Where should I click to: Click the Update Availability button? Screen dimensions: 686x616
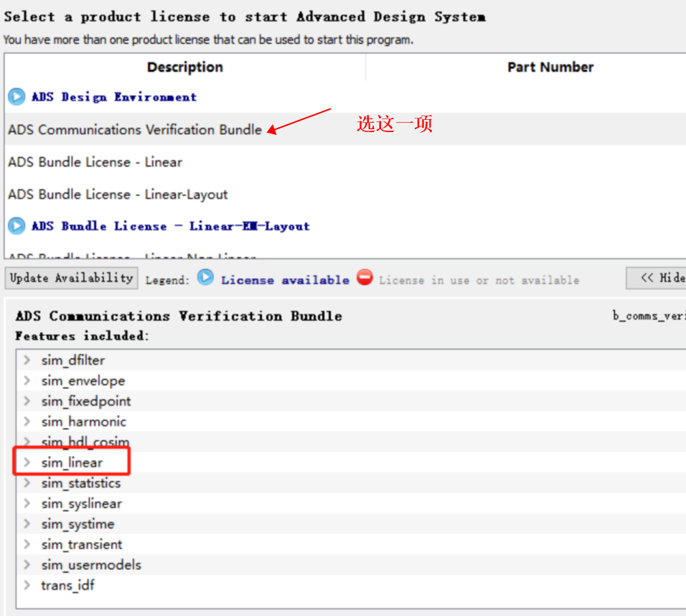(71, 278)
